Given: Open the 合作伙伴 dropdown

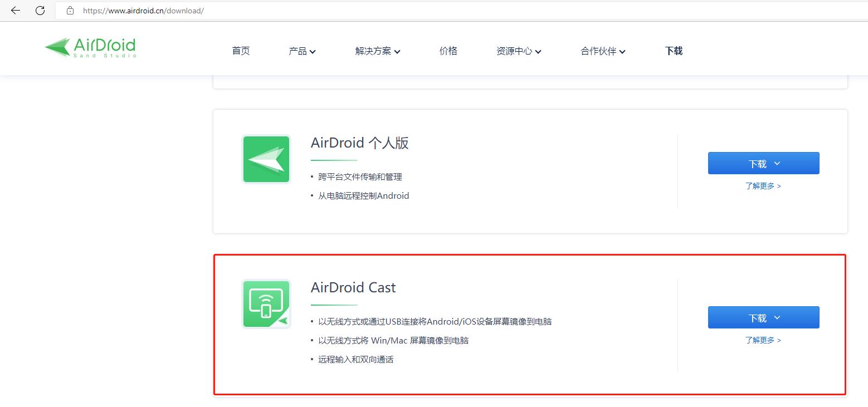Looking at the screenshot, I should point(602,51).
